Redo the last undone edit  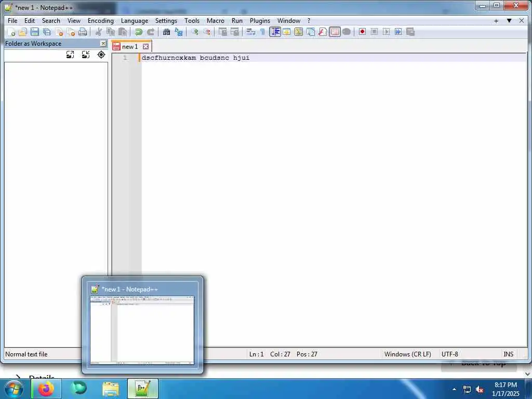150,32
